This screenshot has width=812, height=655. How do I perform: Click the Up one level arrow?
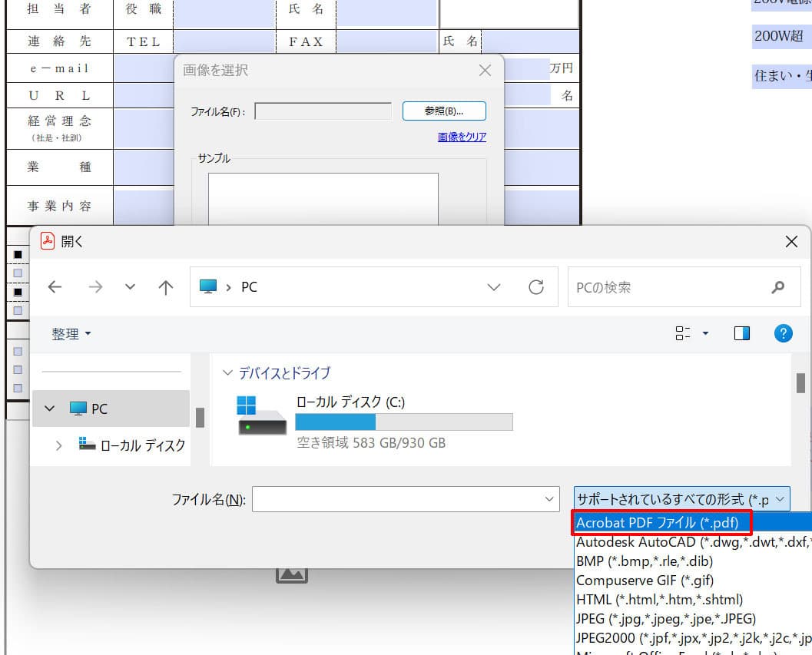pyautogui.click(x=165, y=287)
